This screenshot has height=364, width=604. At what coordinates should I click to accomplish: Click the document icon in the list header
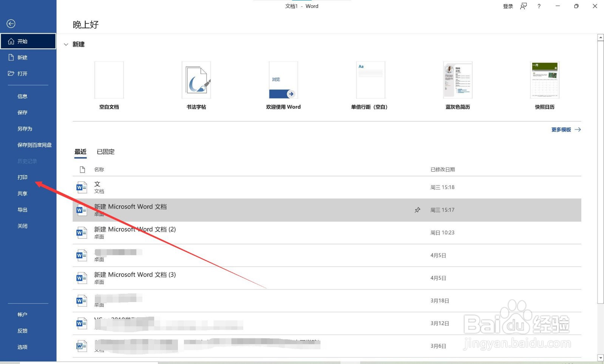[x=82, y=170]
